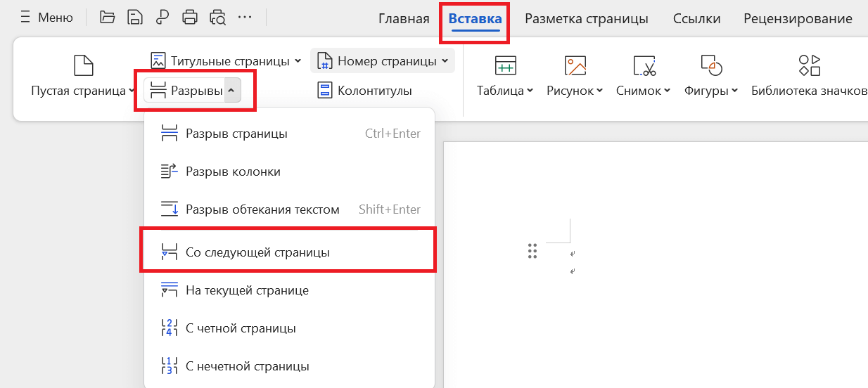The height and width of the screenshot is (388, 868).
Task: Expand the Фигуры dropdown
Action: (734, 91)
